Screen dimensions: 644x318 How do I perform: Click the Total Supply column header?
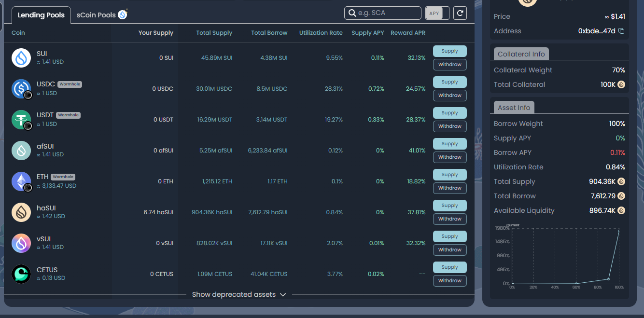214,33
